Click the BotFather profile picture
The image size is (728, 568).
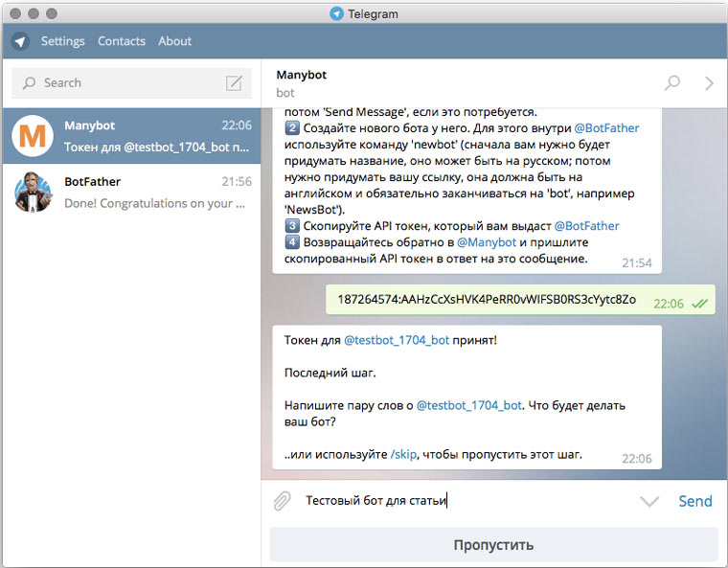34,193
